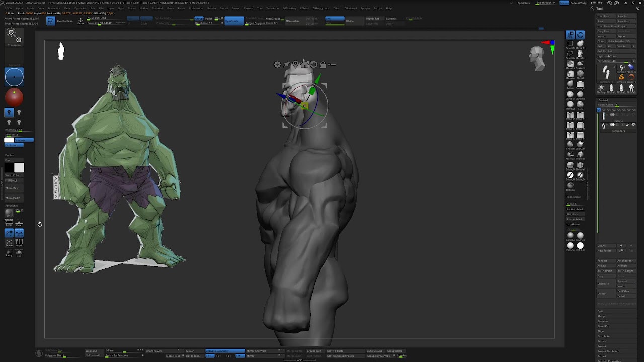Open the Transform menu
Viewport: 644px width, 362px height.
(272, 8)
